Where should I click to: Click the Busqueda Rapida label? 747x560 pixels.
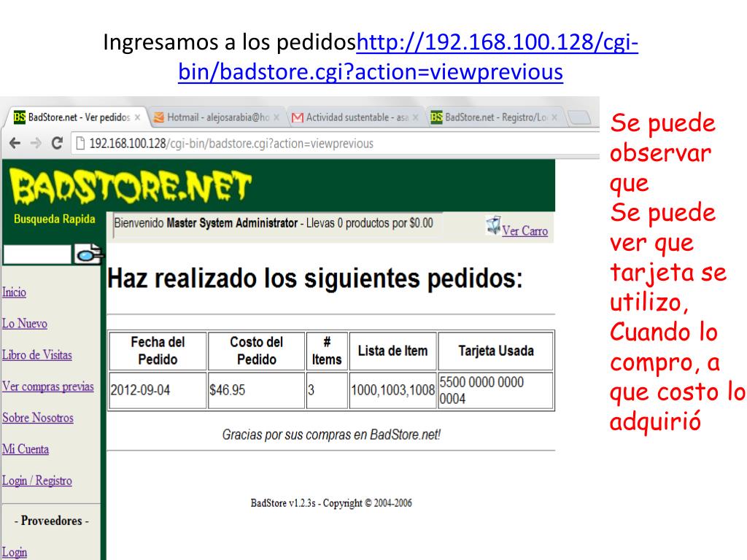54,219
